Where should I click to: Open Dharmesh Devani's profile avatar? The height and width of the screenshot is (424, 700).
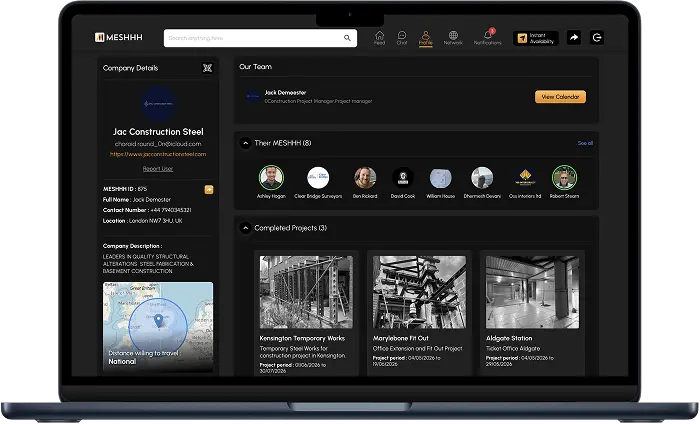tap(482, 178)
